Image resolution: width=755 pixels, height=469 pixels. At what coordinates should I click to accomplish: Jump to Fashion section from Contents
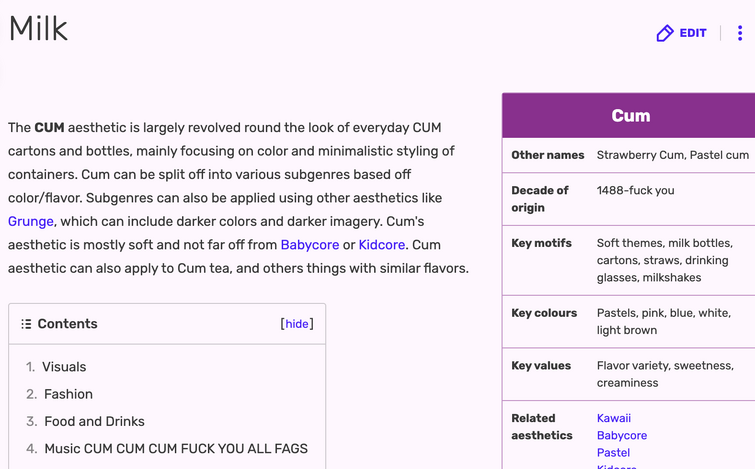tap(68, 394)
